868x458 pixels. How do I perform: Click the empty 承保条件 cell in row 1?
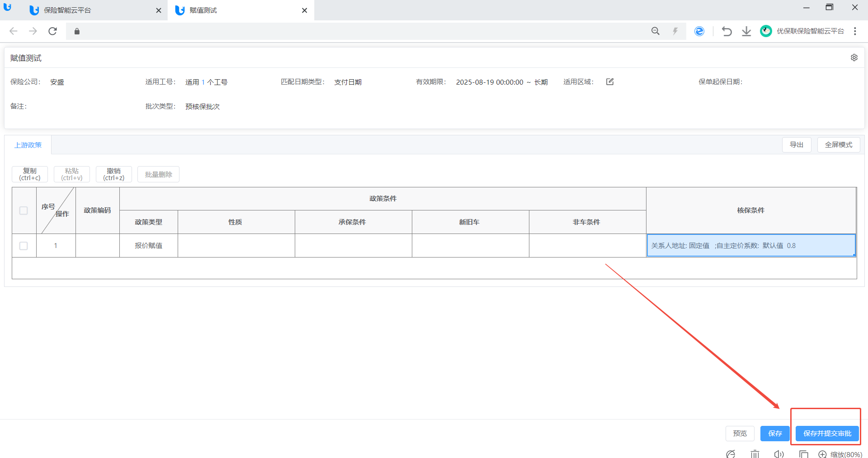tap(354, 246)
